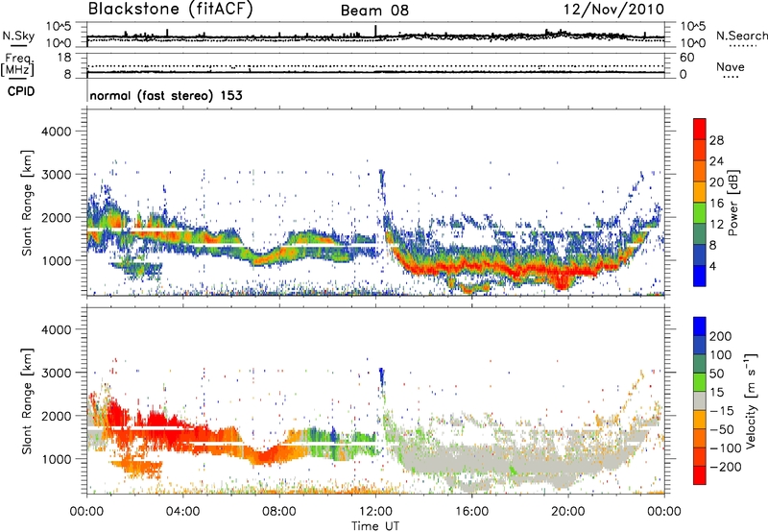
Task: Click '4000' on the power panel range axis
Action: point(57,132)
